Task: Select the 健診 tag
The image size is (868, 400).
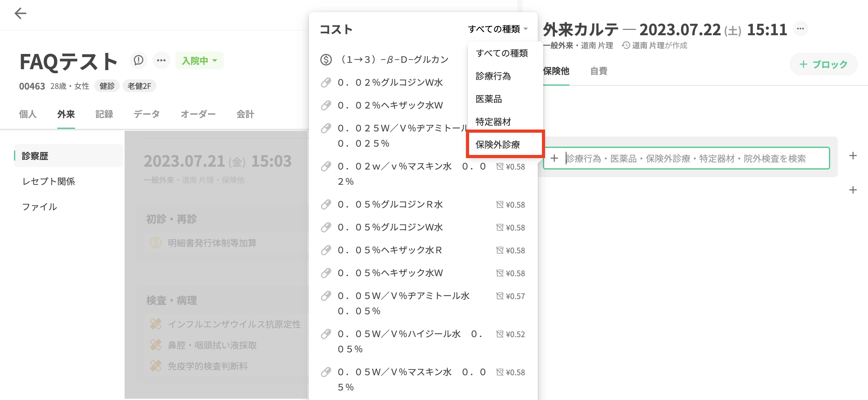Action: point(107,86)
